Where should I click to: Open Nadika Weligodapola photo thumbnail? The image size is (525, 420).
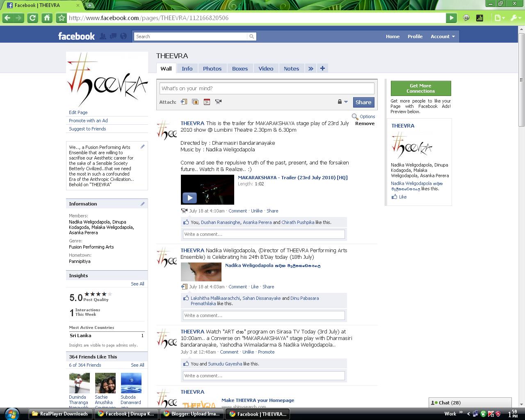pyautogui.click(x=201, y=272)
